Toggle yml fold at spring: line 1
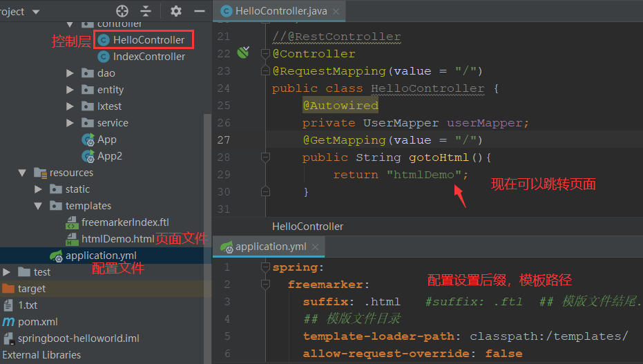This screenshot has height=364, width=643. point(265,267)
